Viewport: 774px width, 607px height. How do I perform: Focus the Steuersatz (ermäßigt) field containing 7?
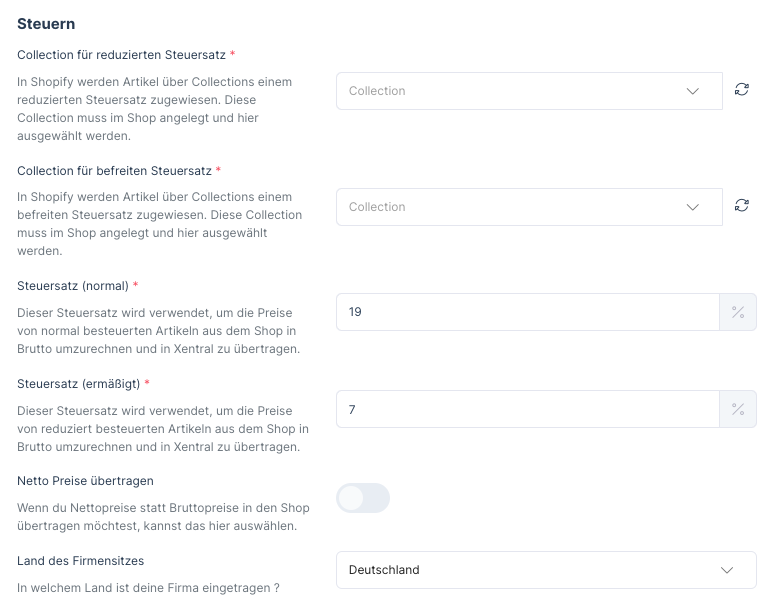pyautogui.click(x=527, y=409)
